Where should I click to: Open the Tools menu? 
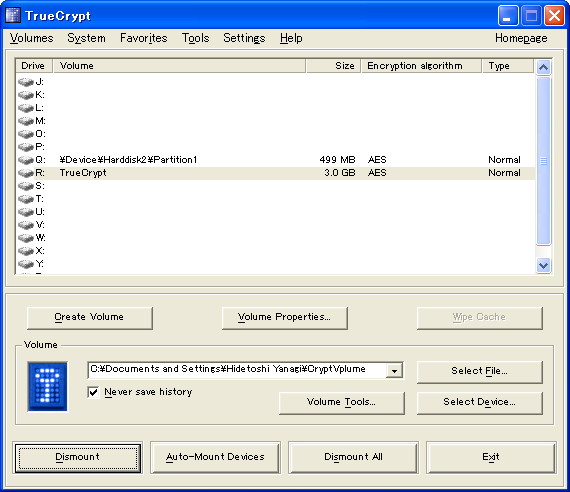[x=196, y=38]
